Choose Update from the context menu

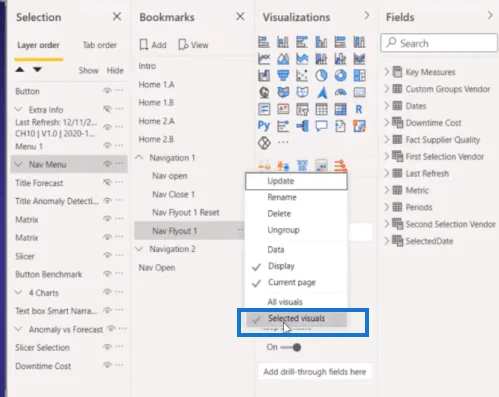pos(296,181)
